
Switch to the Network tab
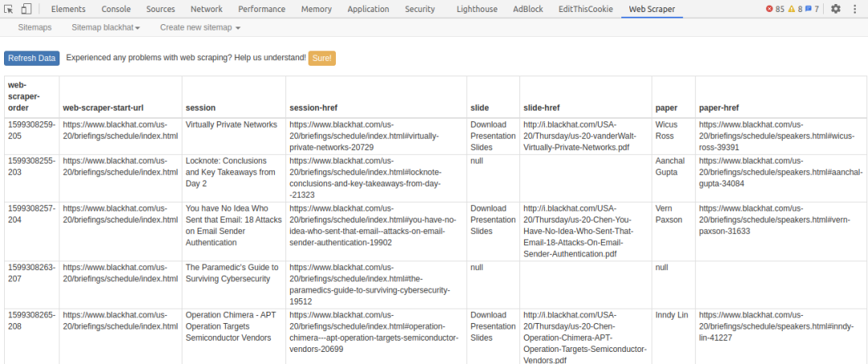point(207,9)
